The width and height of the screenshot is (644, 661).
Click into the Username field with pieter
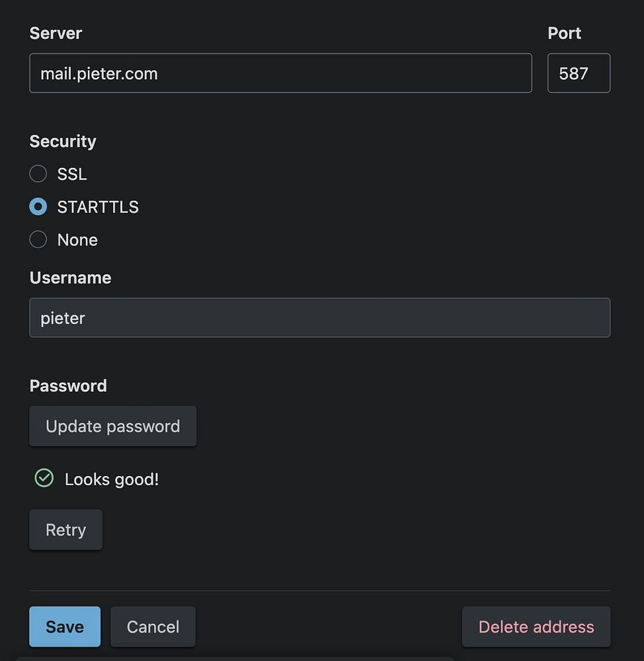click(319, 318)
